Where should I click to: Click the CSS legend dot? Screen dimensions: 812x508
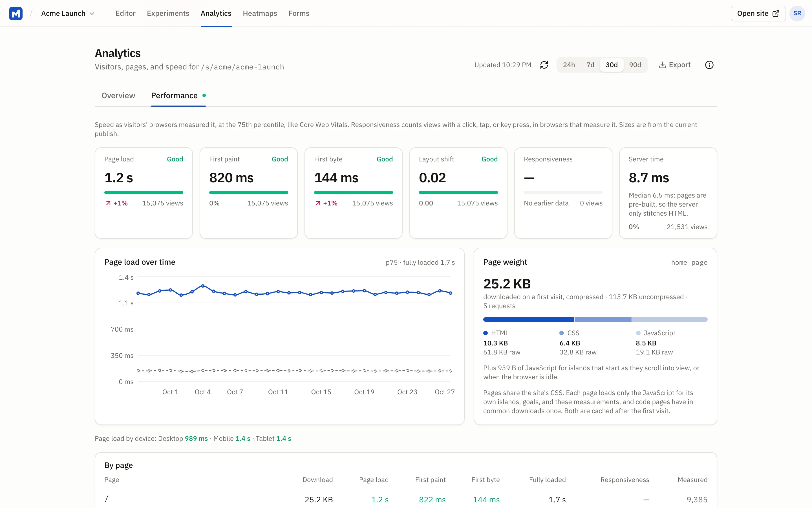click(x=561, y=333)
